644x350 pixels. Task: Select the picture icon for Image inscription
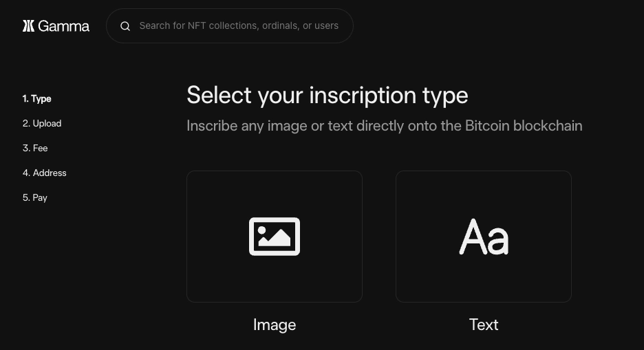click(x=275, y=237)
